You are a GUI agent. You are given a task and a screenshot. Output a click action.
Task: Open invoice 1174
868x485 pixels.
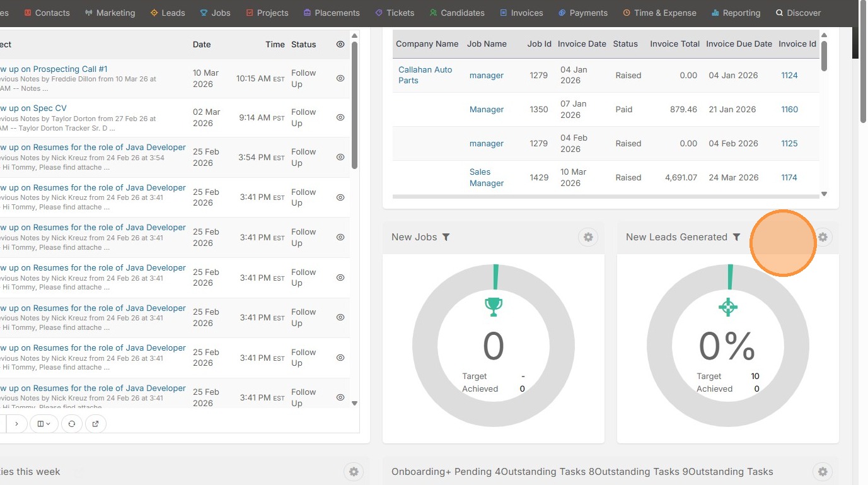click(x=789, y=177)
